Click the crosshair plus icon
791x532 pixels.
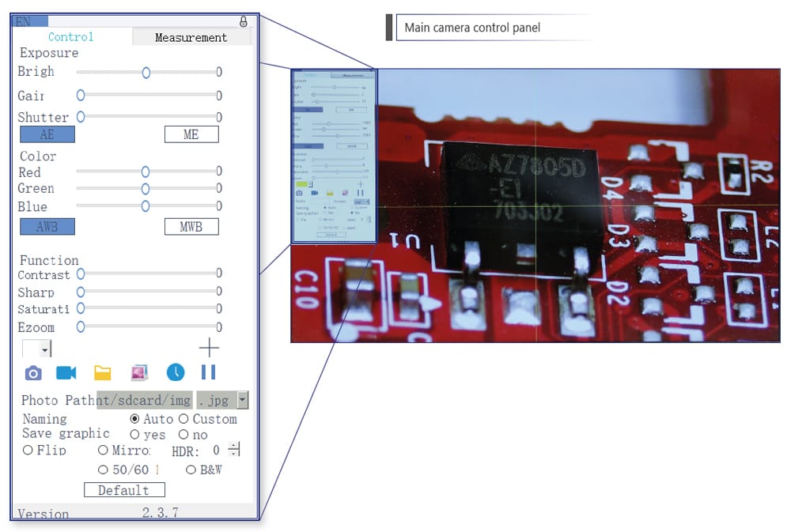tap(209, 348)
